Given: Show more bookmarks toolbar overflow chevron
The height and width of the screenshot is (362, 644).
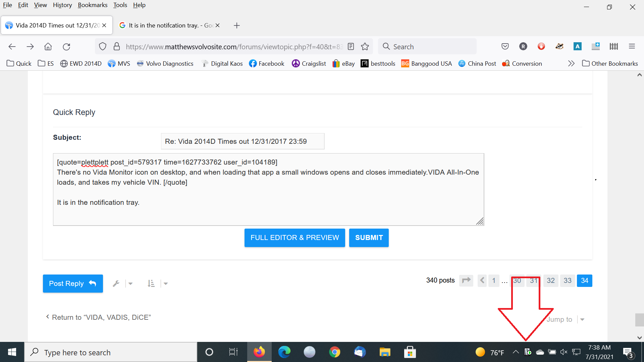Looking at the screenshot, I should (571, 63).
